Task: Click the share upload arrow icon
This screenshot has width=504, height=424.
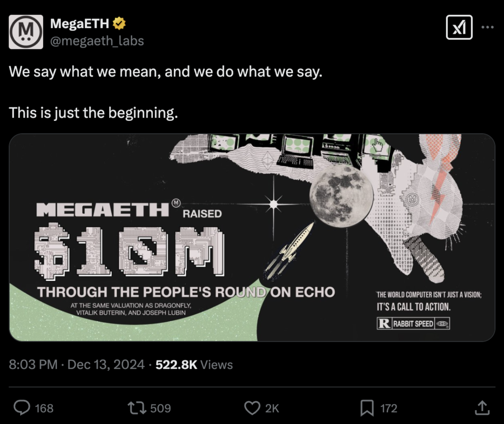Action: 482,408
